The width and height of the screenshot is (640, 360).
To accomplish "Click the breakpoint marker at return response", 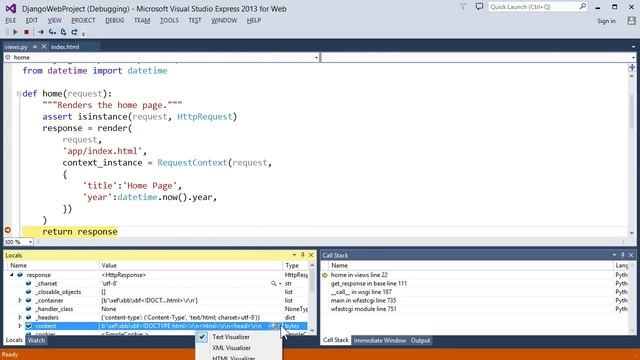I will click(8, 230).
